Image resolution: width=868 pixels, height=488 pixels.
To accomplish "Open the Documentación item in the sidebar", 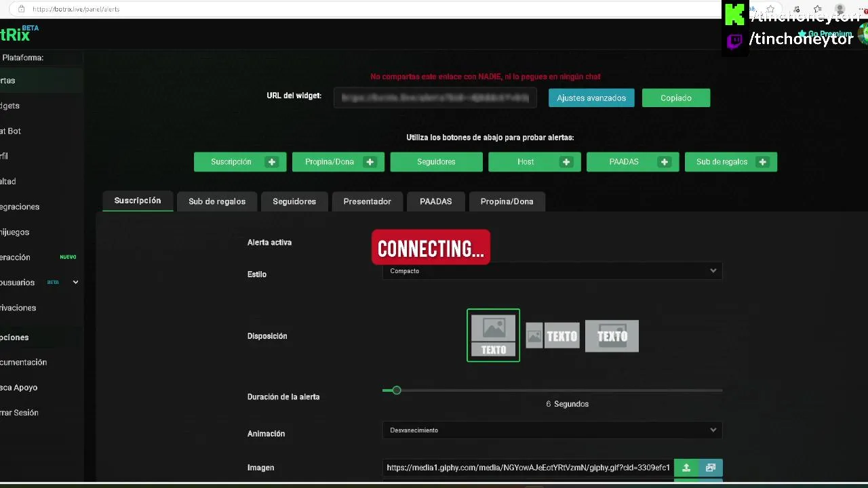I will 41,363.
